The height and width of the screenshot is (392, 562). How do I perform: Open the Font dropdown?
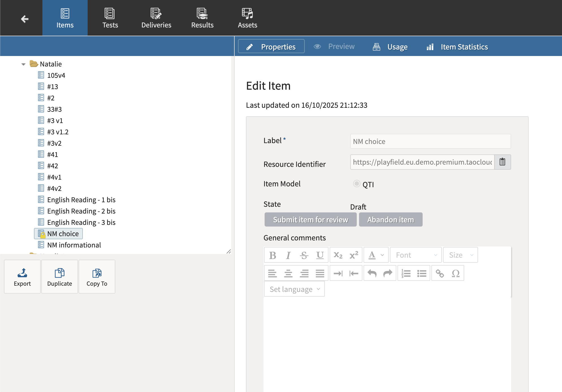(x=416, y=255)
